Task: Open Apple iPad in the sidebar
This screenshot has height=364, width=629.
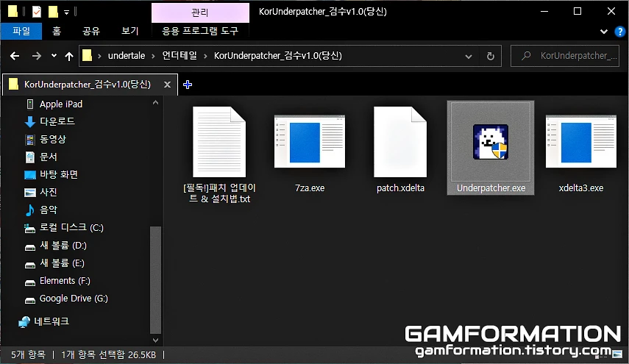Action: [61, 104]
